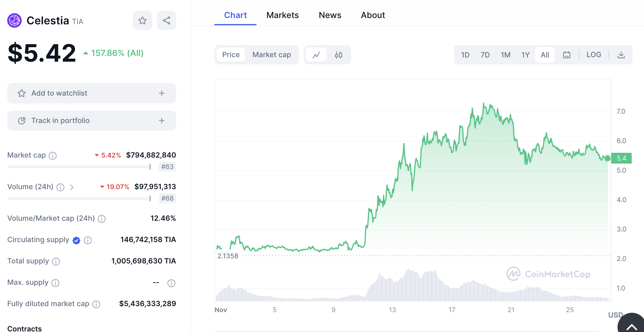
Task: Select the 7D time range
Action: click(485, 55)
